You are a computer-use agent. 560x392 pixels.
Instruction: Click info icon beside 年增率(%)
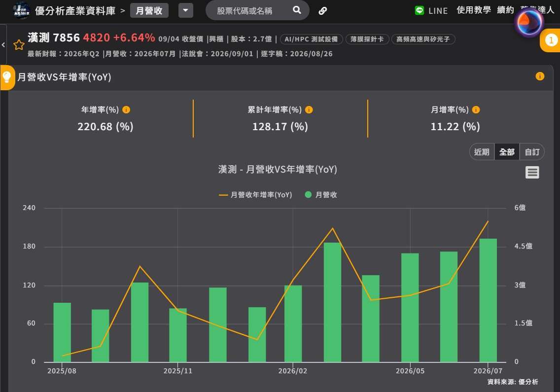coord(126,109)
